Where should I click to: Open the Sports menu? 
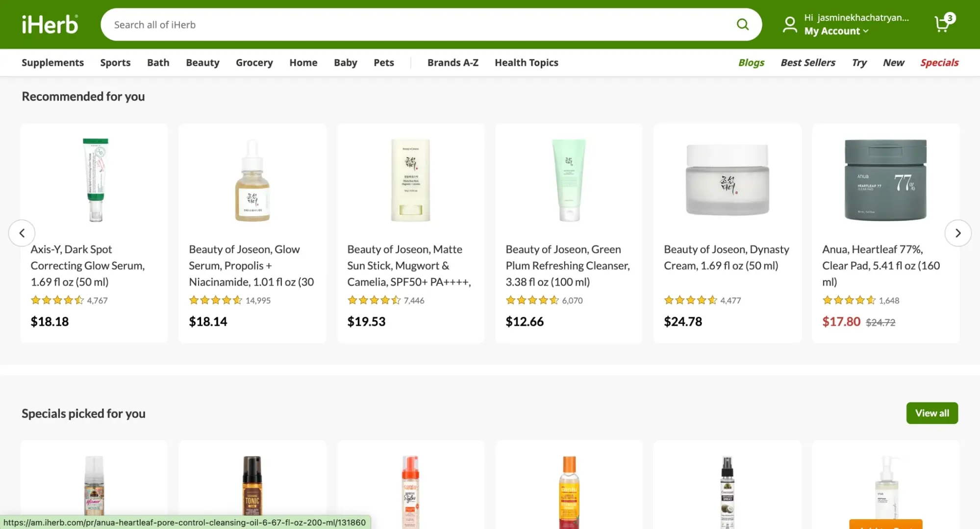[x=115, y=63]
